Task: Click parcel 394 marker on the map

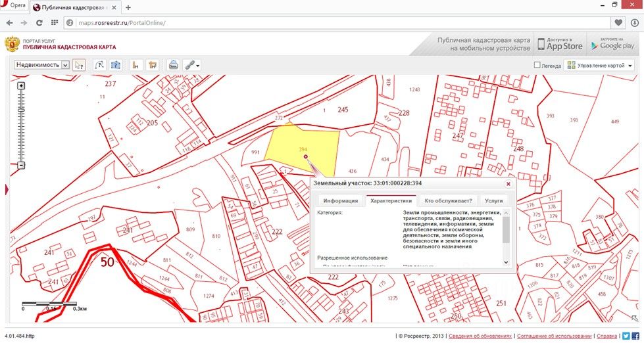Action: point(306,156)
